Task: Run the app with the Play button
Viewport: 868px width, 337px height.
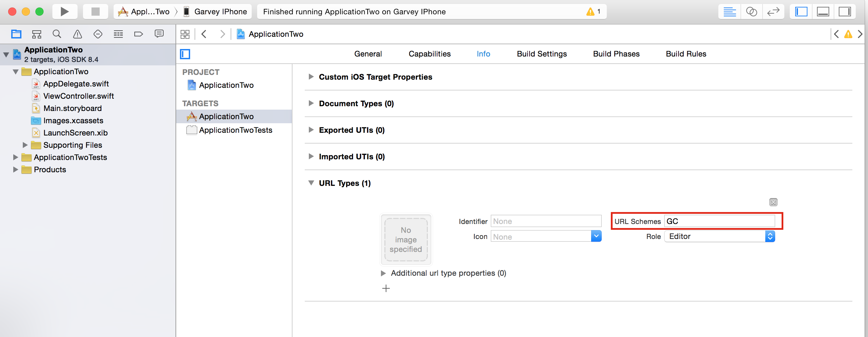Action: (65, 12)
